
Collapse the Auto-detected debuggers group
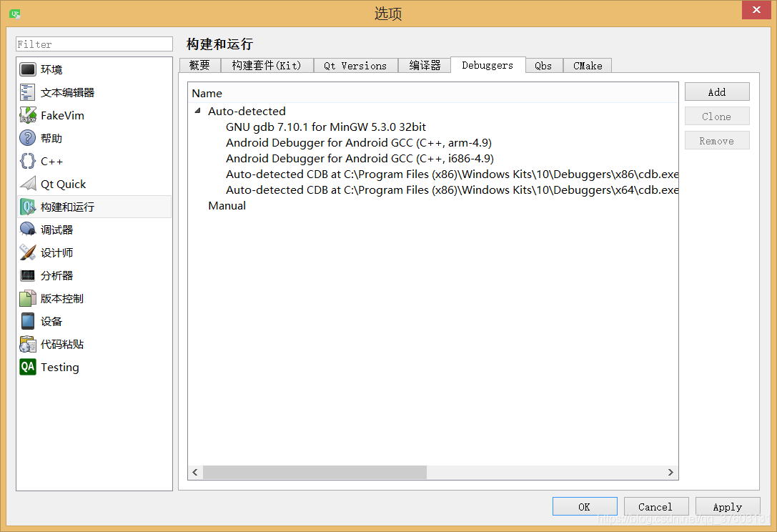point(198,111)
